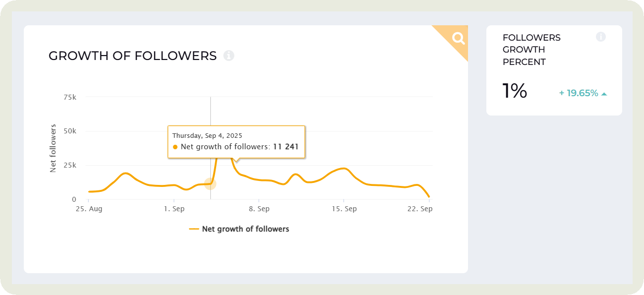This screenshot has height=295, width=644.
Task: Click the 15. Sep label on the x-axis
Action: tap(345, 209)
